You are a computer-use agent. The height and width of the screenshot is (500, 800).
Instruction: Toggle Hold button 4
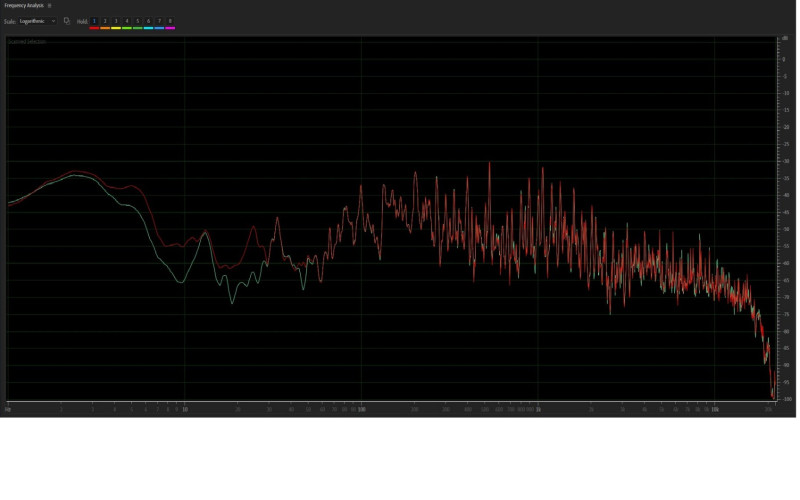(127, 21)
